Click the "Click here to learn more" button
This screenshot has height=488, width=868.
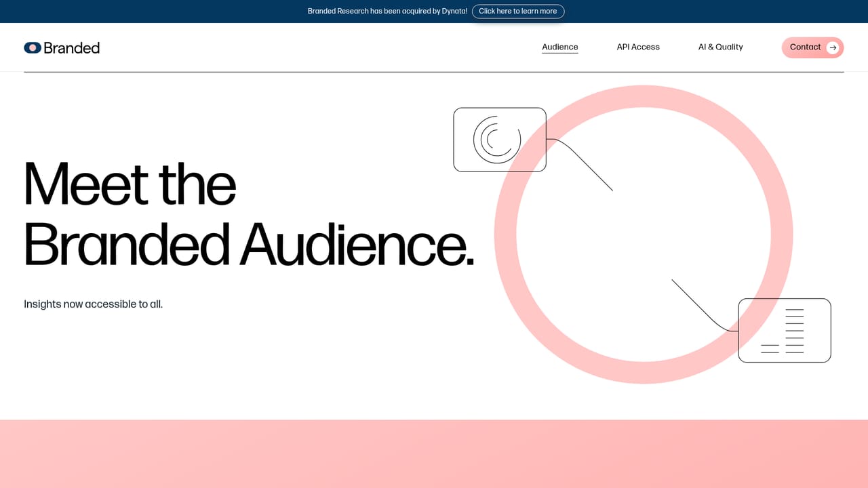click(x=518, y=12)
